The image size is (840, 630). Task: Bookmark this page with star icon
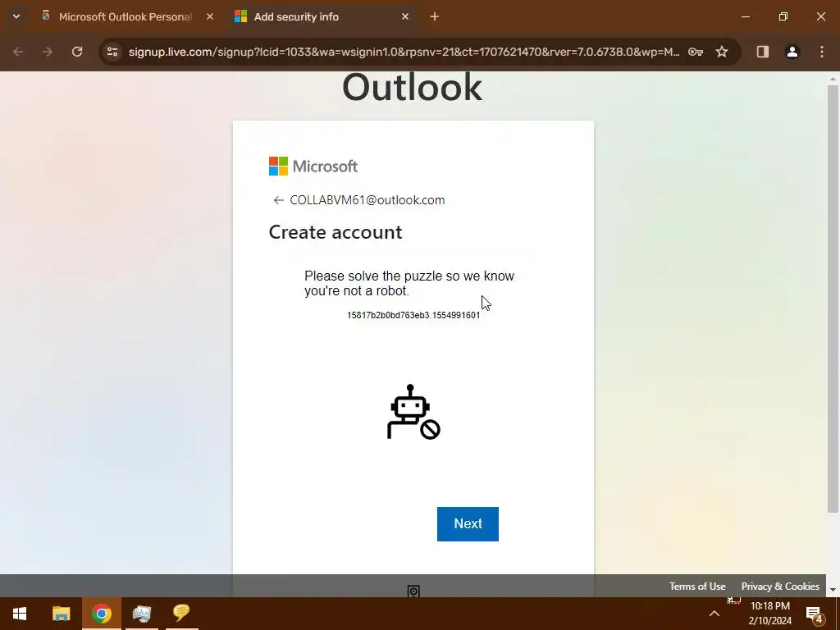point(722,52)
